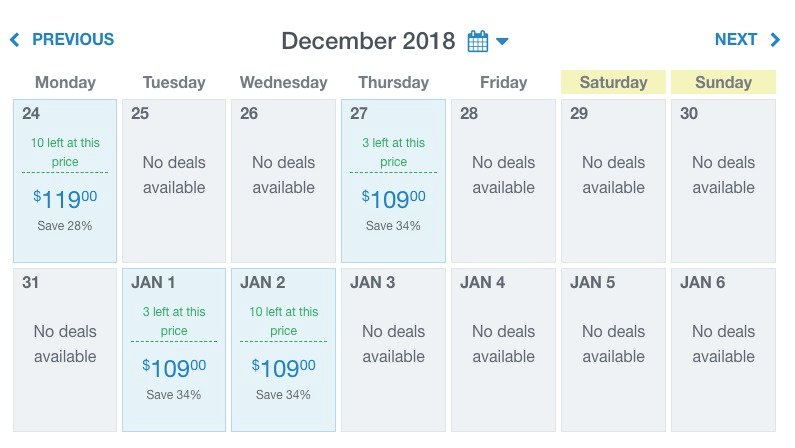This screenshot has width=795, height=448.
Task: Click the December 31 date cell
Action: [65, 350]
